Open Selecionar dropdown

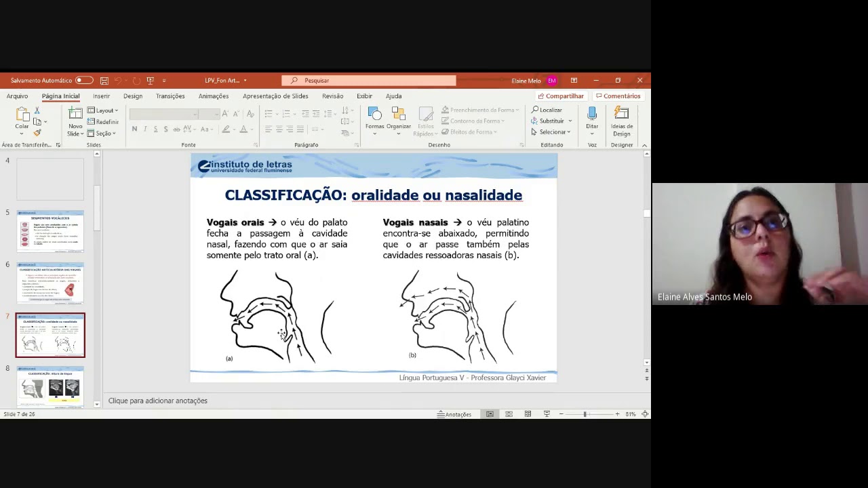551,132
